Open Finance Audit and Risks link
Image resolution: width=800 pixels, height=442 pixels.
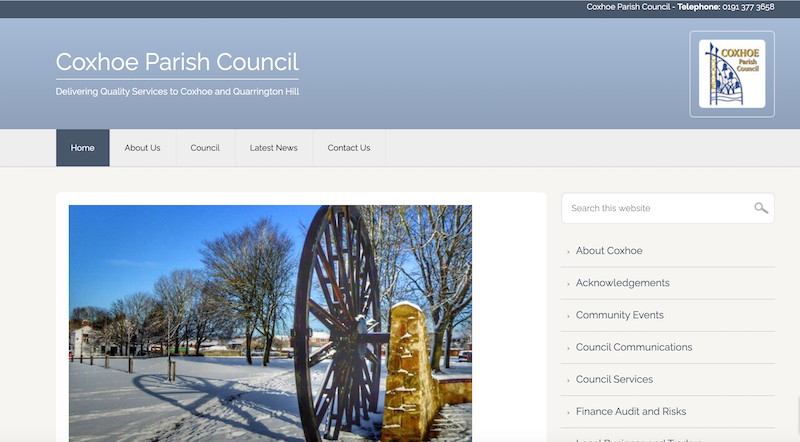(630, 411)
